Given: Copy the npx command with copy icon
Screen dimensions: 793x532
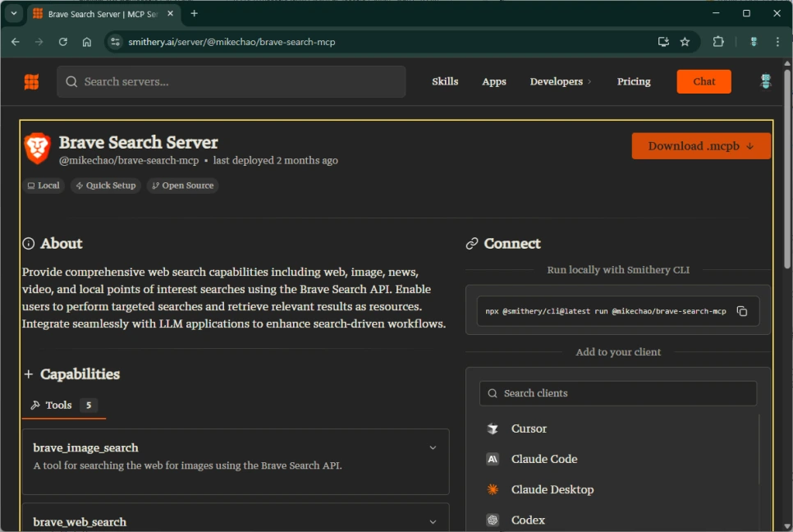Looking at the screenshot, I should [742, 311].
